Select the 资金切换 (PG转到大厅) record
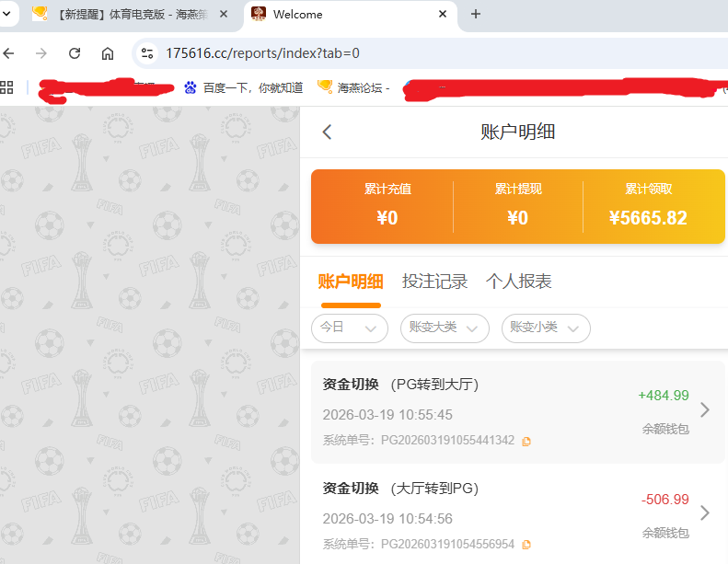The height and width of the screenshot is (564, 728). click(517, 412)
